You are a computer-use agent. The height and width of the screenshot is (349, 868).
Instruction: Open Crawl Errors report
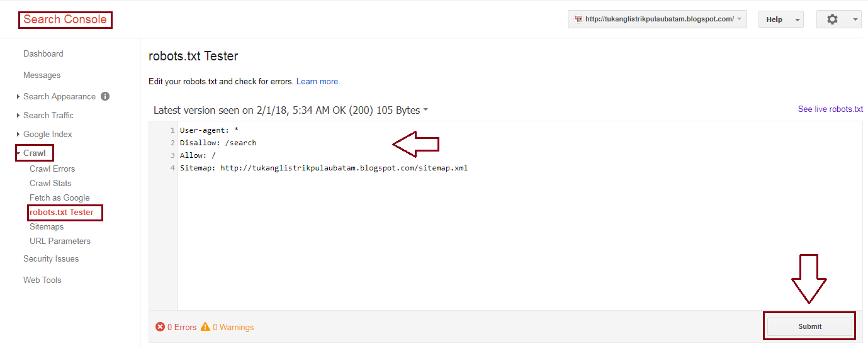tap(52, 169)
